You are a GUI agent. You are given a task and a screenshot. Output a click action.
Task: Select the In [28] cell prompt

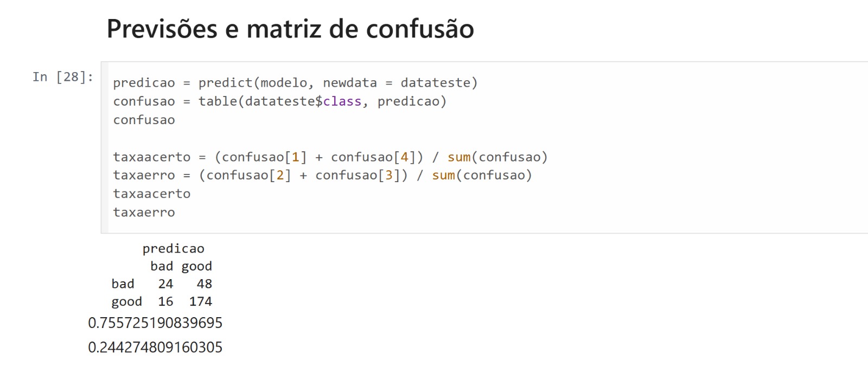coord(63,77)
